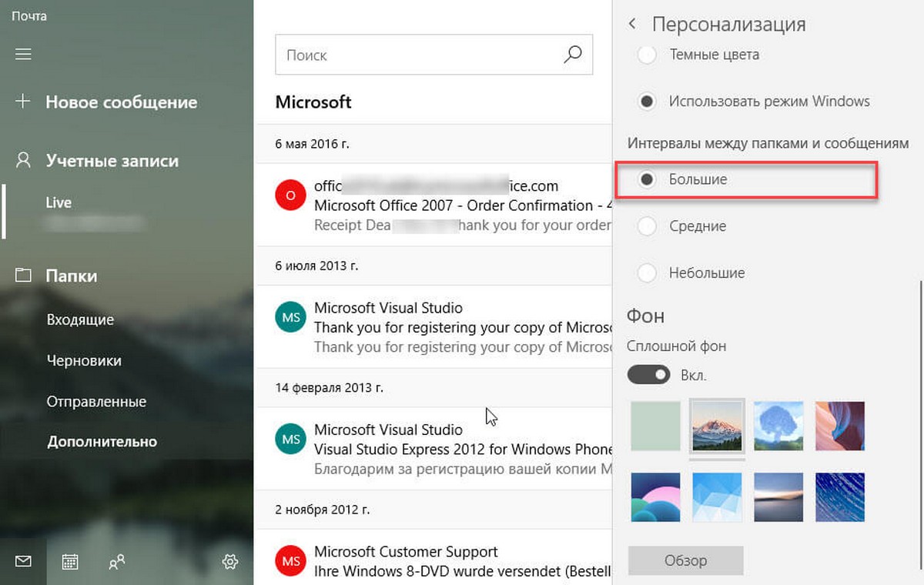Switch to Mail using envelope icon
The height and width of the screenshot is (585, 924).
(x=23, y=562)
